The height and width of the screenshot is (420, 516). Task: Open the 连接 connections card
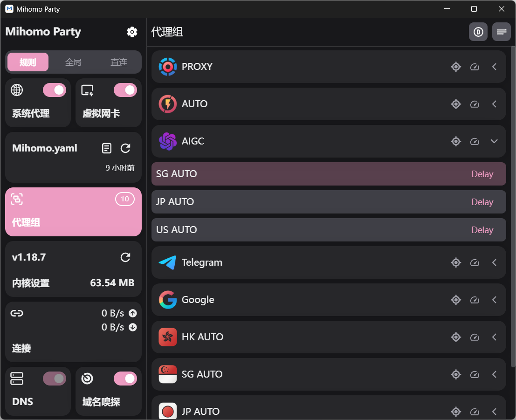coord(73,332)
